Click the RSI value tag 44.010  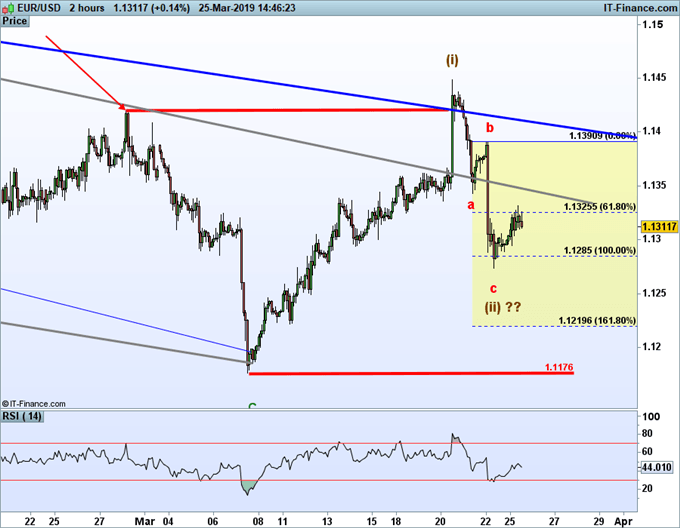click(657, 467)
